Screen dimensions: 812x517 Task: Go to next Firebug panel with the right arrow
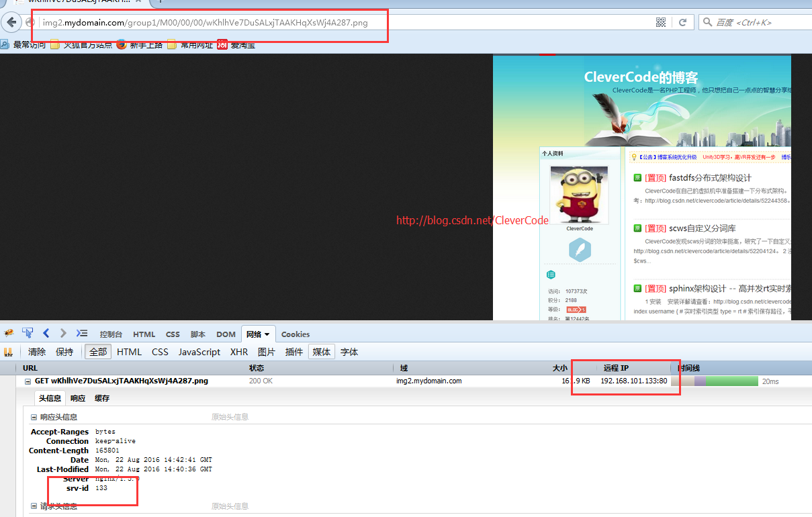tap(63, 333)
